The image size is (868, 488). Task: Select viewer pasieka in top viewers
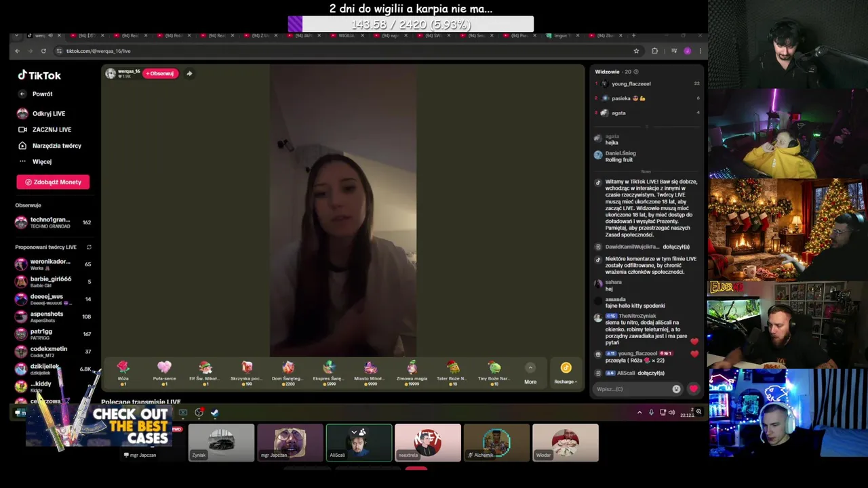coord(648,98)
